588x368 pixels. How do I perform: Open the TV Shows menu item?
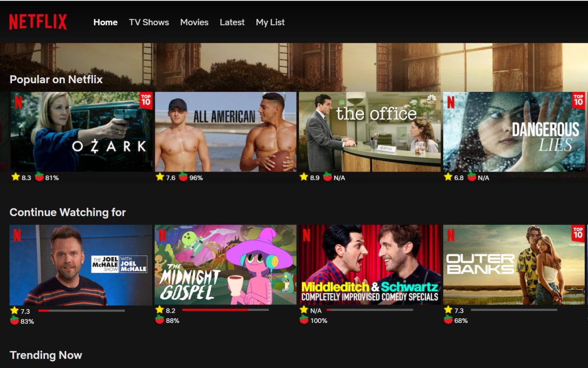[x=149, y=22]
